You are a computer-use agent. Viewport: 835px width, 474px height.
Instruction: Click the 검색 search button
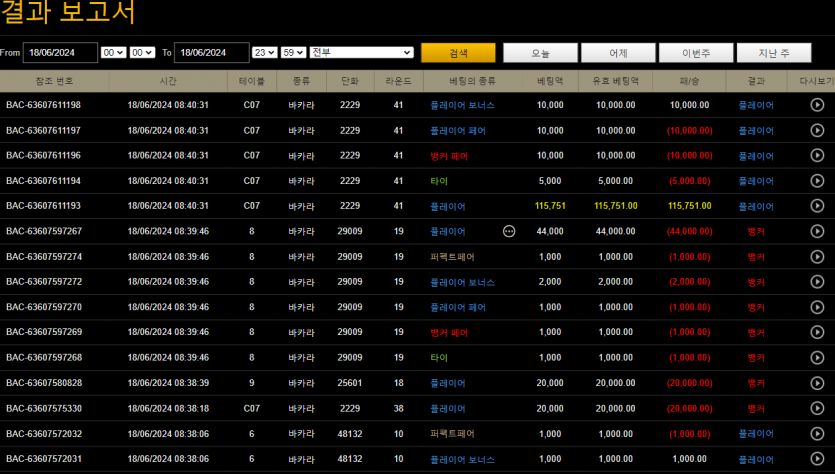tap(458, 53)
